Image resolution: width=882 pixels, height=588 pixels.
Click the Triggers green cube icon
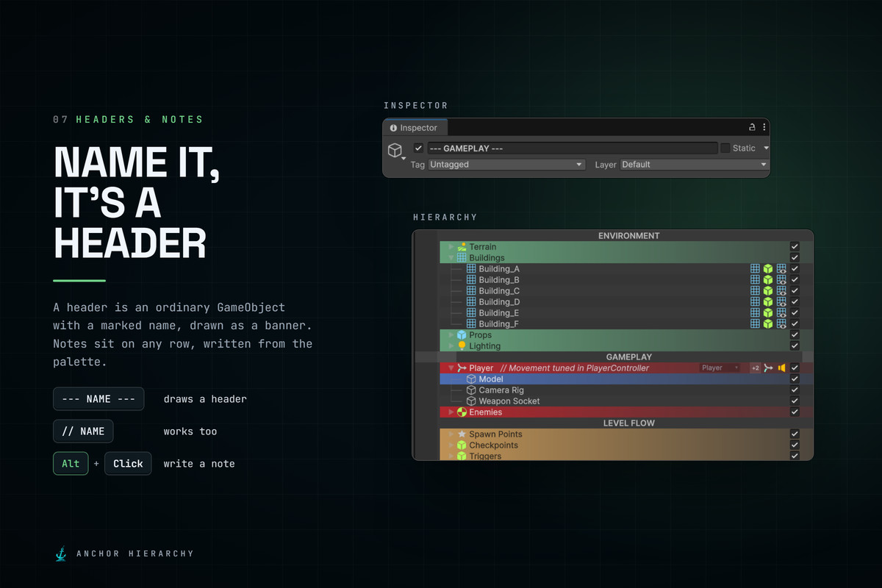coord(462,456)
